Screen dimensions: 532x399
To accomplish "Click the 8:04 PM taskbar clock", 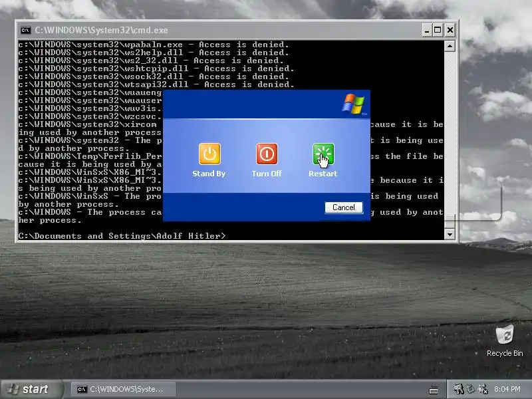I will pos(507,389).
